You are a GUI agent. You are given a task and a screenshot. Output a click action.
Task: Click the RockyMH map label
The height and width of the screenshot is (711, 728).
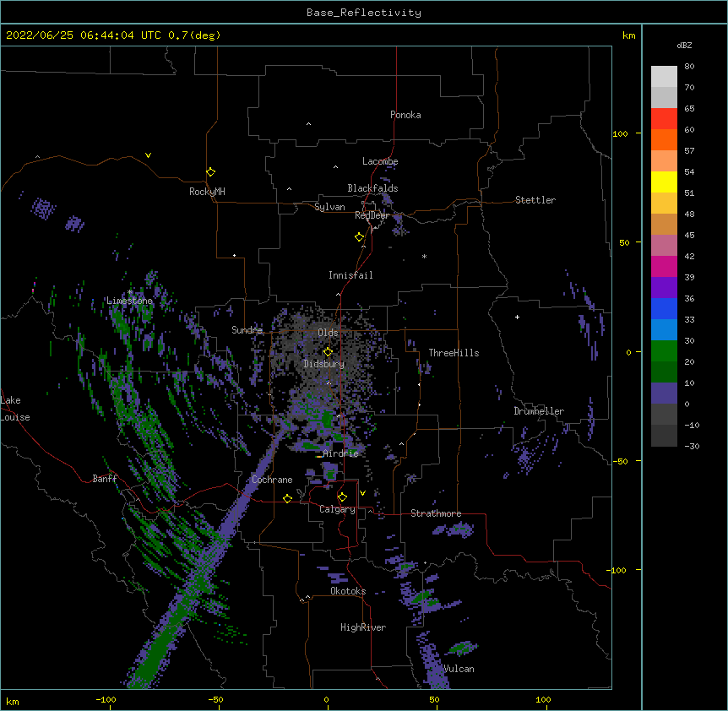coord(207,192)
